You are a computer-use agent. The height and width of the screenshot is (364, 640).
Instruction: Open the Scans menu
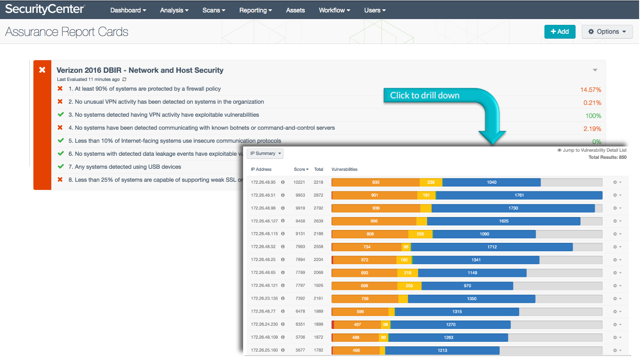214,10
